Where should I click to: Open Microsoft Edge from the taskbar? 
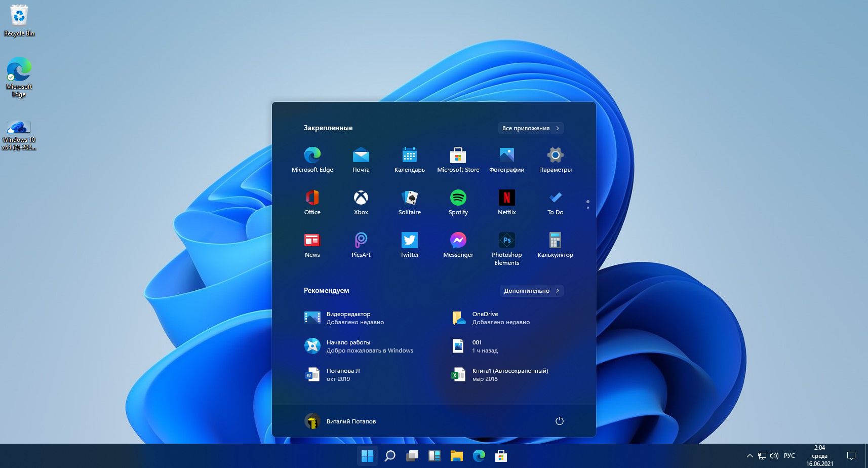tap(479, 456)
